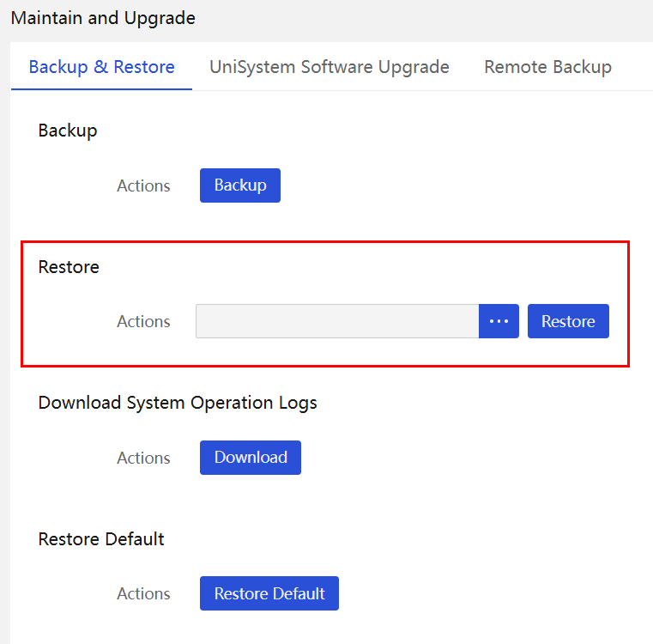653x644 pixels.
Task: Open the UniSystem Software Upgrade tab
Action: click(x=329, y=67)
